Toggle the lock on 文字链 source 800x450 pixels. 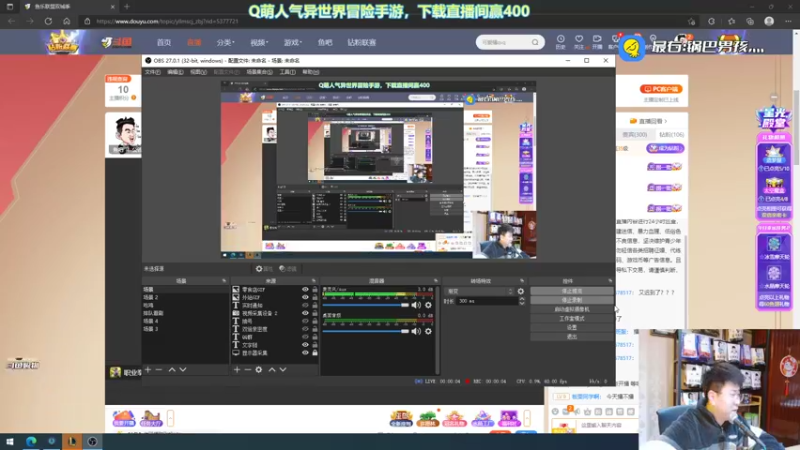click(315, 345)
